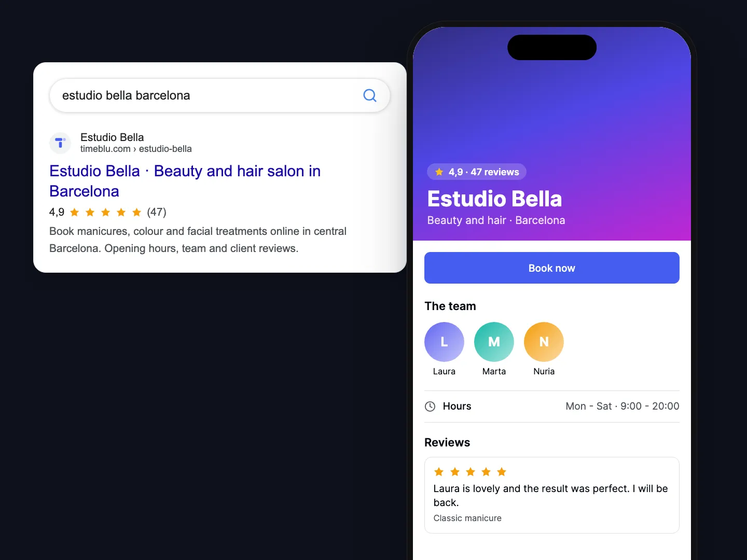
Task: Click the Classic manicure label in review
Action: click(x=467, y=518)
